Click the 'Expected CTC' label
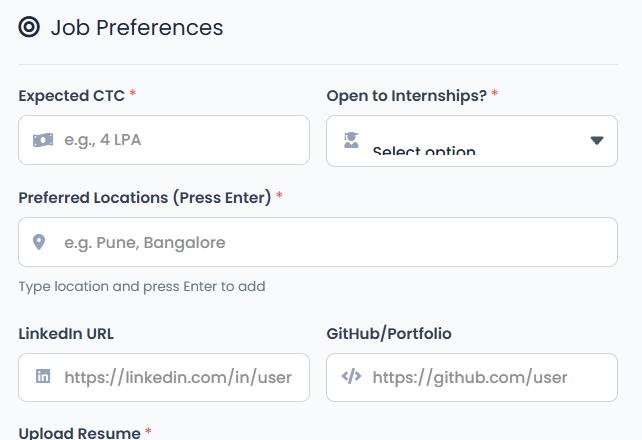The image size is (642, 440). click(71, 95)
